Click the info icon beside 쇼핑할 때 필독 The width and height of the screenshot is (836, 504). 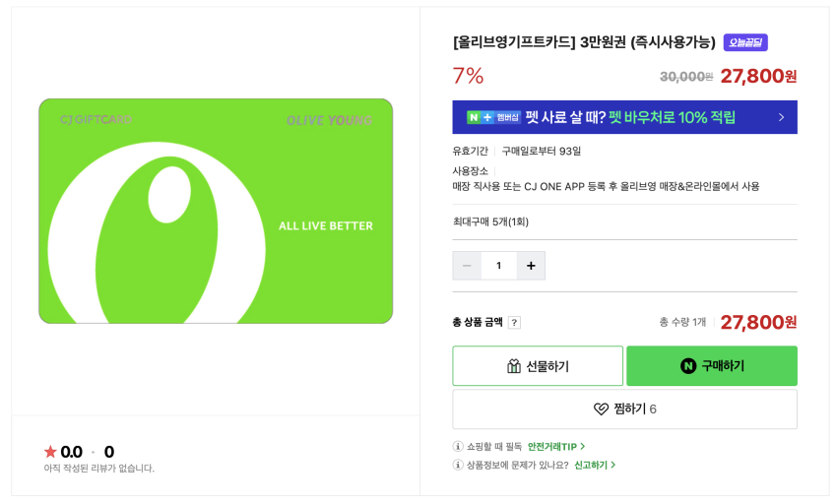458,447
